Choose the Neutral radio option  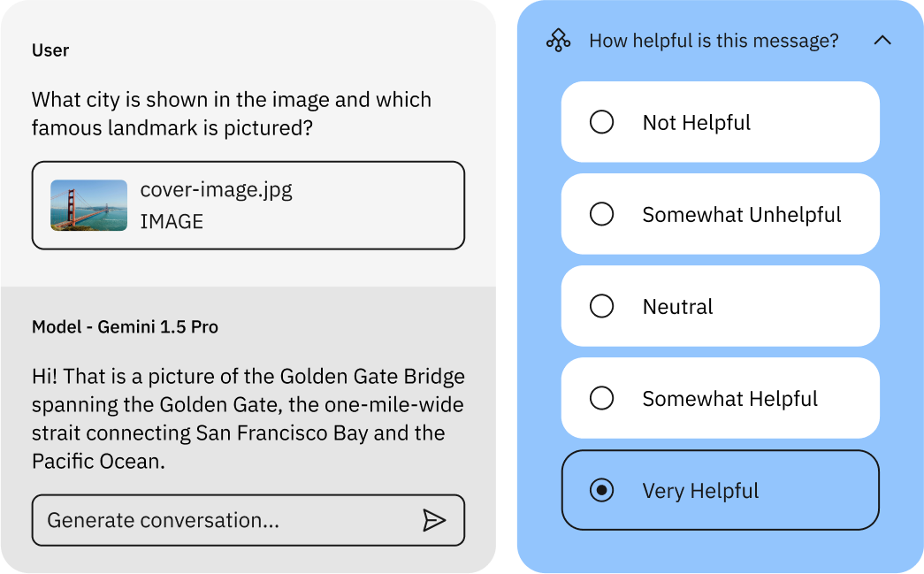(601, 306)
